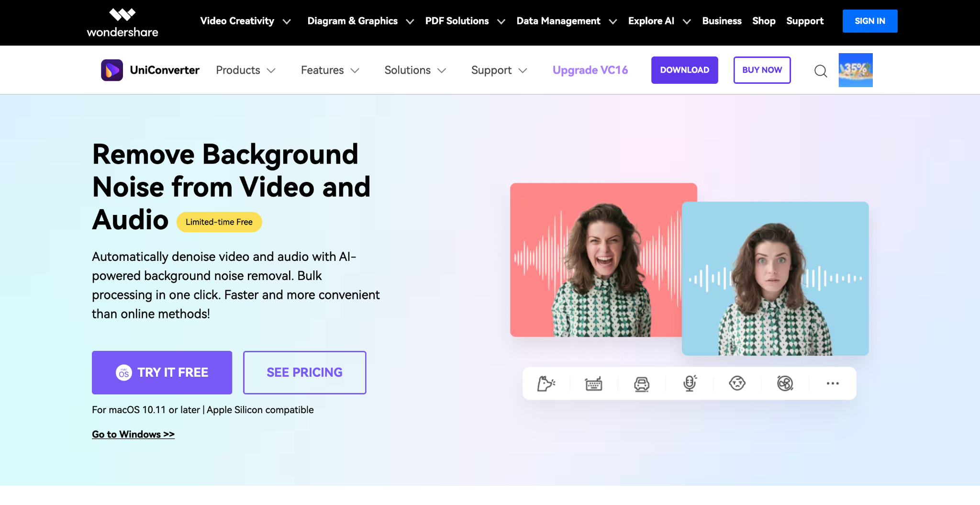This screenshot has height=505, width=980.
Task: Click the Limited-time Free badge
Action: click(x=219, y=222)
